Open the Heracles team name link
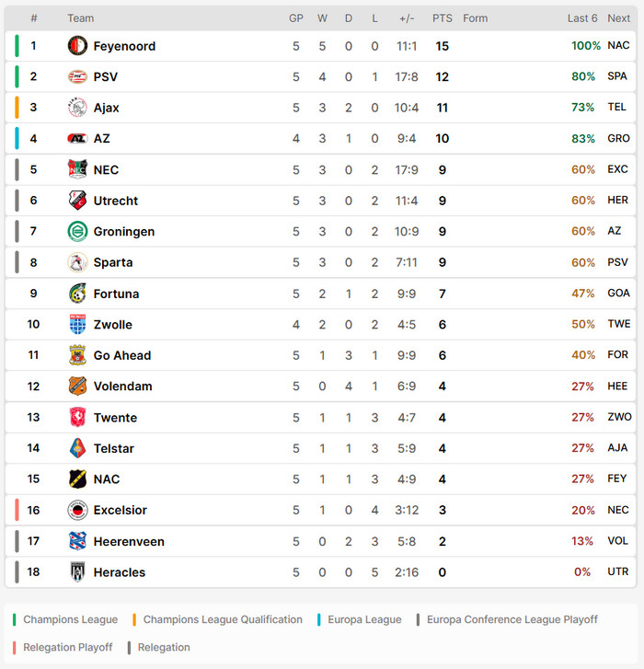The height and width of the screenshot is (669, 644). 120,572
